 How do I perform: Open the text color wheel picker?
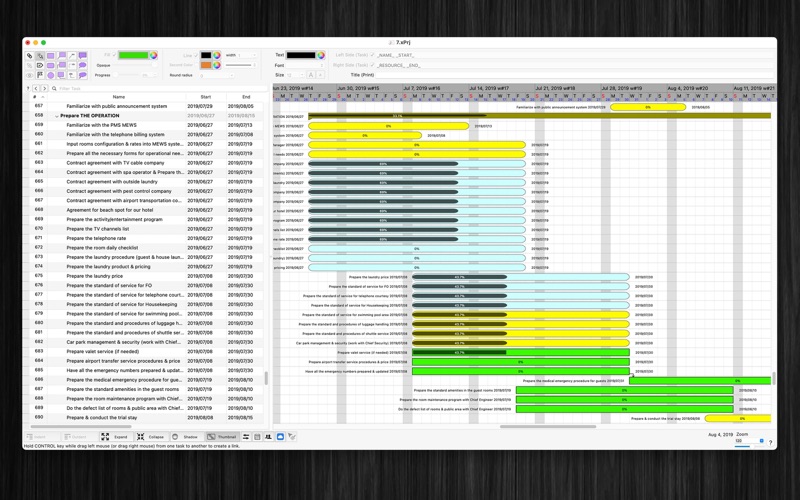(320, 55)
